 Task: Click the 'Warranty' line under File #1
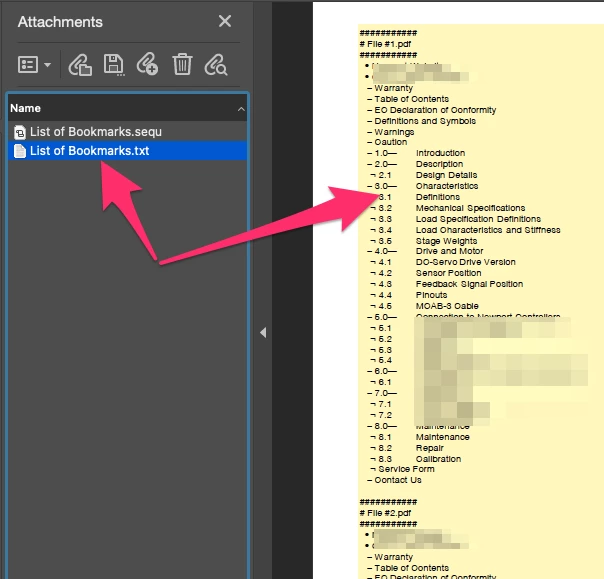[x=390, y=88]
